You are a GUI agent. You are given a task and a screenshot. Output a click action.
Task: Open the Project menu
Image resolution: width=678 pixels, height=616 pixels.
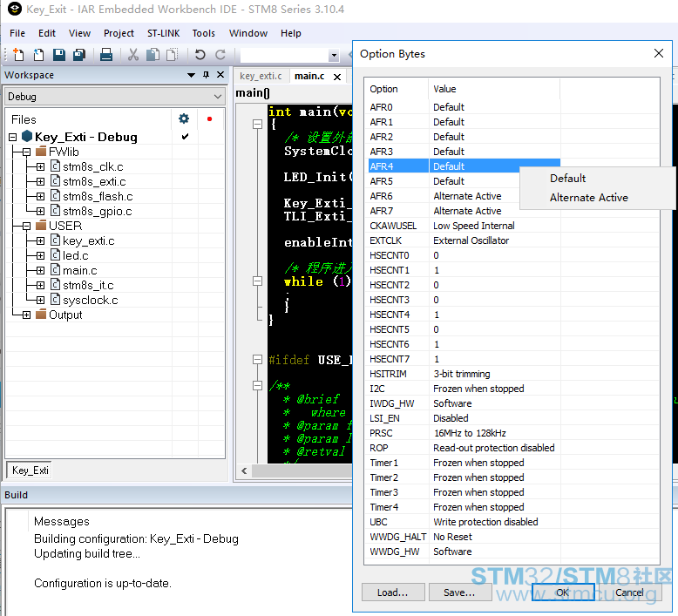(119, 33)
